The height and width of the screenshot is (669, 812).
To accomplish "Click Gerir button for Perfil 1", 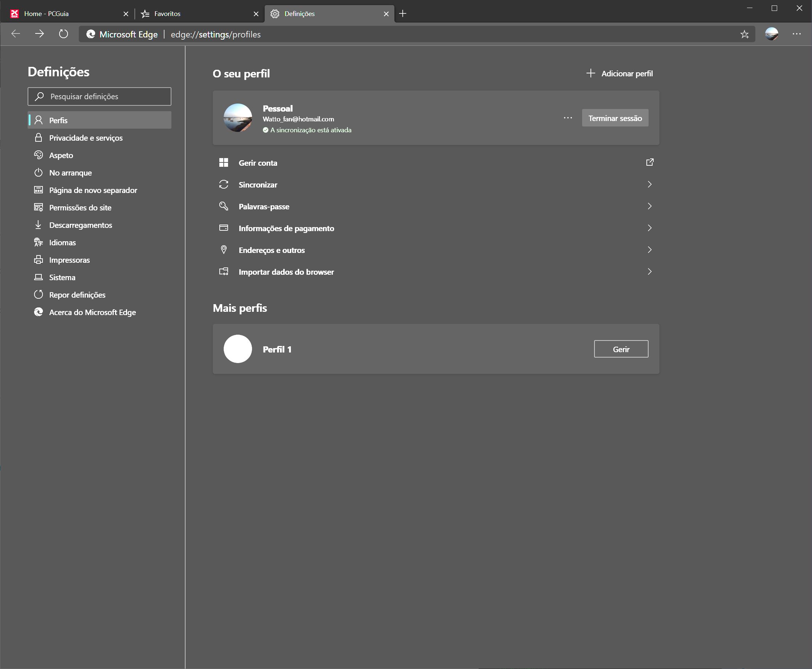I will click(621, 349).
